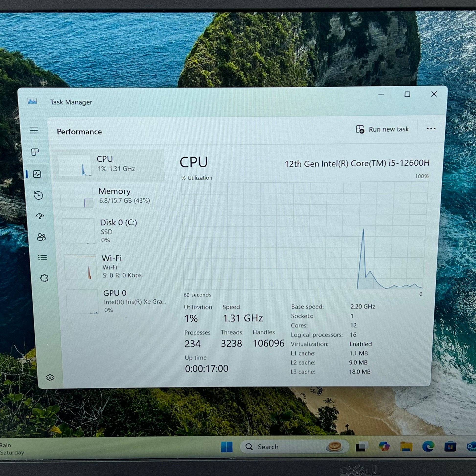
Task: Open the hamburger navigation menu
Action: coord(34,130)
